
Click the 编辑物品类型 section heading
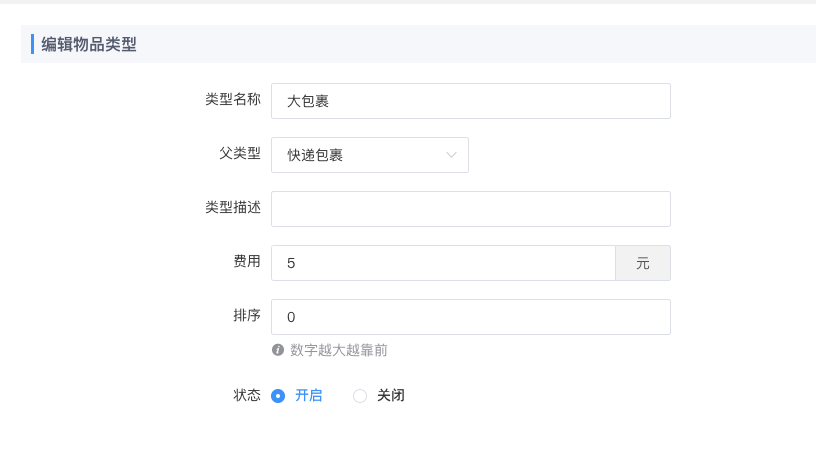tap(89, 44)
